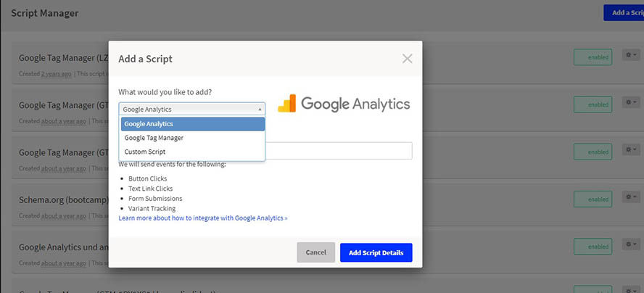Open gear menu of second Google Tag Manager script
Image resolution: width=644 pixels, height=293 pixels.
click(x=631, y=102)
